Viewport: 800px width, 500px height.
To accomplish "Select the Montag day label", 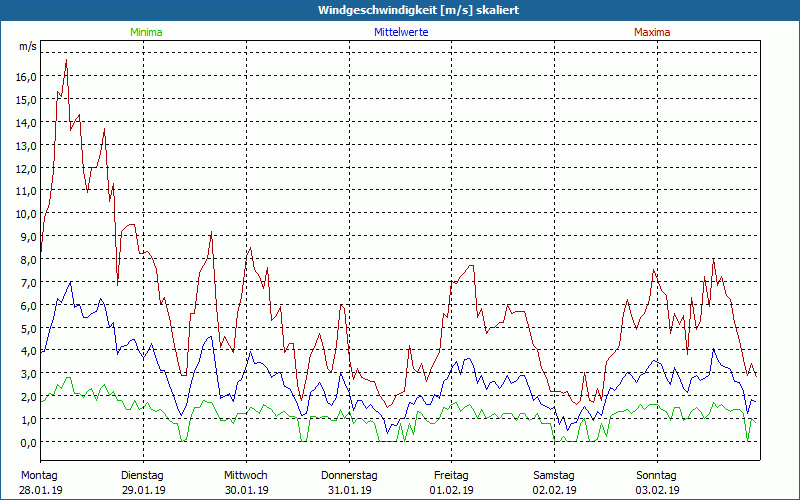I will pyautogui.click(x=39, y=475).
